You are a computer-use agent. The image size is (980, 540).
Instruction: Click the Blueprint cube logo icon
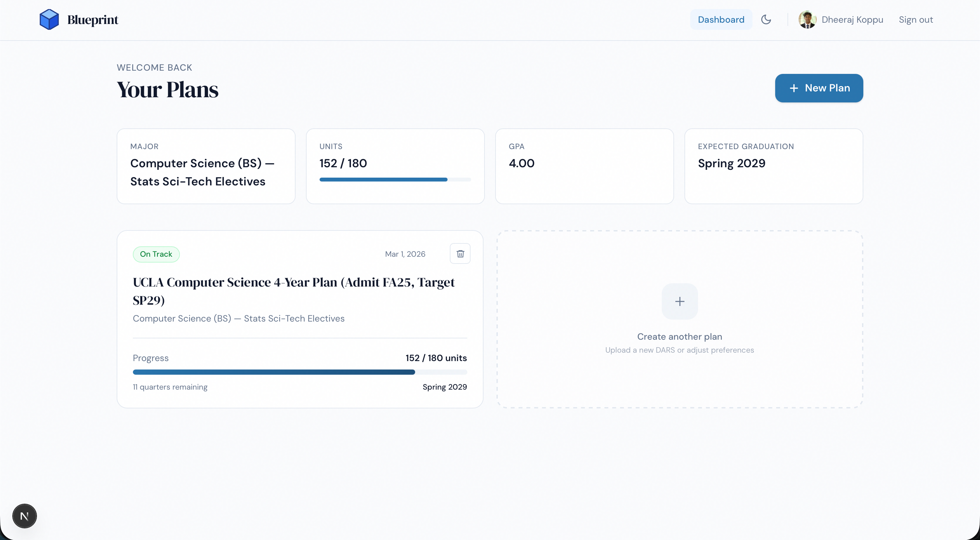pyautogui.click(x=49, y=19)
